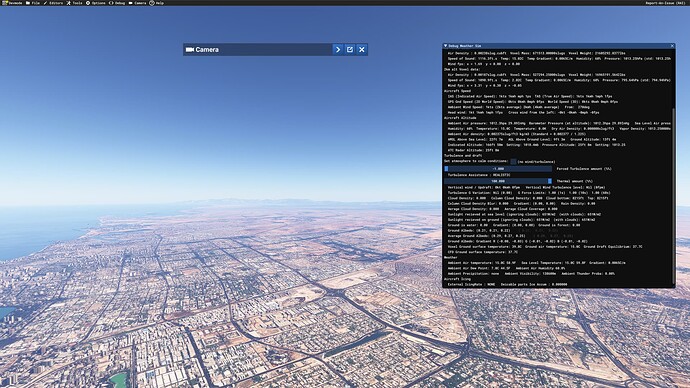The width and height of the screenshot is (690, 388).
Task: Open the Help menu
Action: point(157,3)
